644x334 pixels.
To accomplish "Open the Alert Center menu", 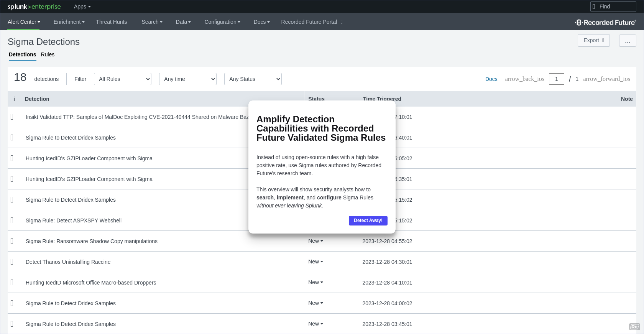I will pyautogui.click(x=24, y=22).
